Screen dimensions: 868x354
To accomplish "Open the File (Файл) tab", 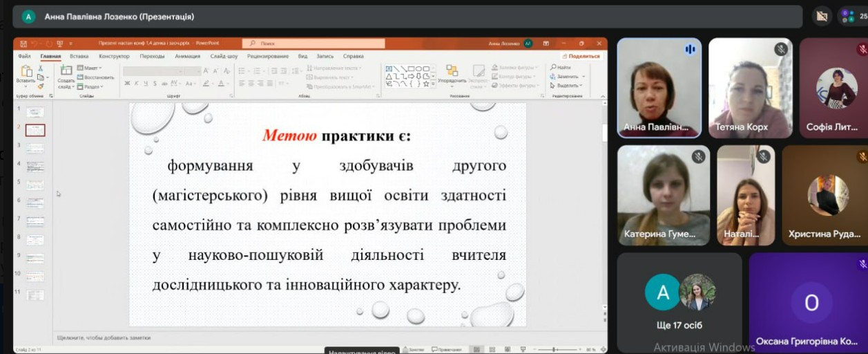I will click(24, 56).
